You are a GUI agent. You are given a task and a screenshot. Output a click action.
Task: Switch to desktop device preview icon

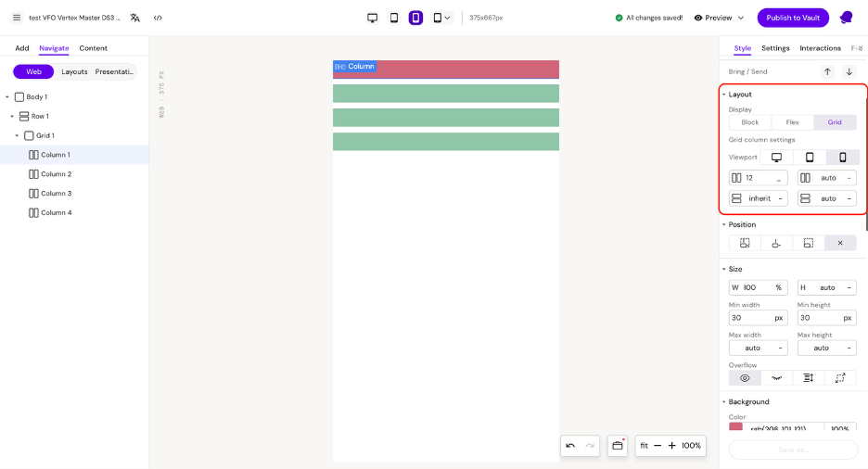coord(372,18)
